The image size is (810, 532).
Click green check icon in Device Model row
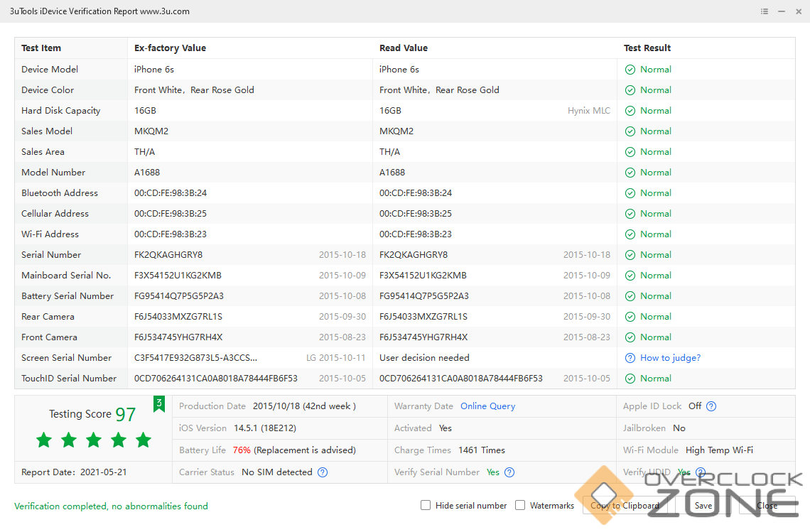[630, 70]
